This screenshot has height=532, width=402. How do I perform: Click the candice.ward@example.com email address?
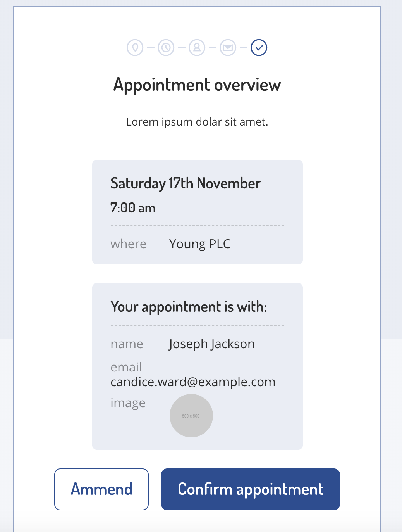pos(193,382)
